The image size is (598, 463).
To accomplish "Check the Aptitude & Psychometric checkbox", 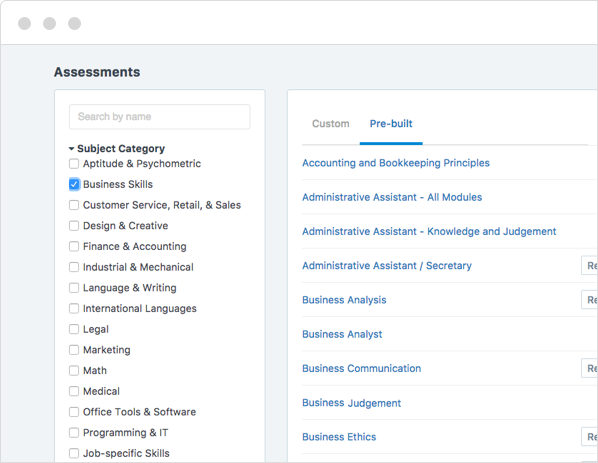I will click(74, 164).
